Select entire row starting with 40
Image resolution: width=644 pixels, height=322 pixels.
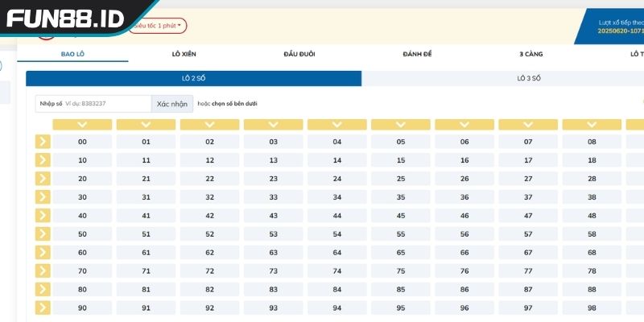43,216
